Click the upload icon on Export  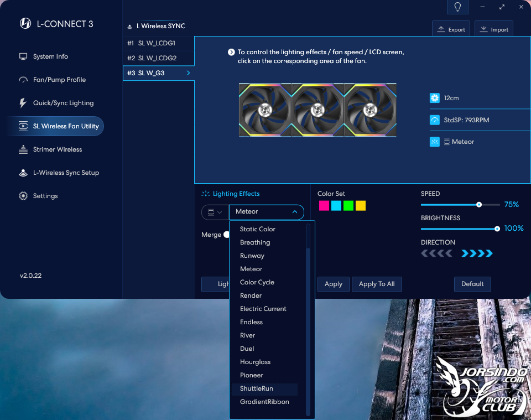441,29
